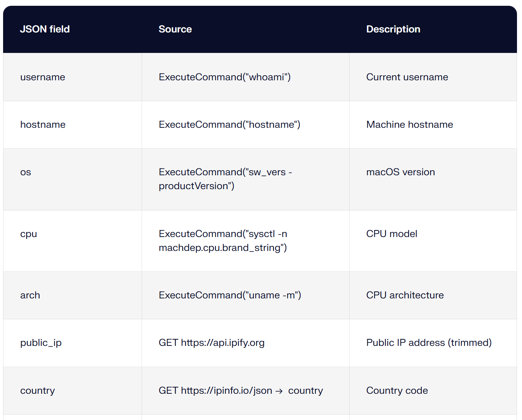Click the 'Current username' description
Screen dimensions: 522x420
(x=407, y=77)
